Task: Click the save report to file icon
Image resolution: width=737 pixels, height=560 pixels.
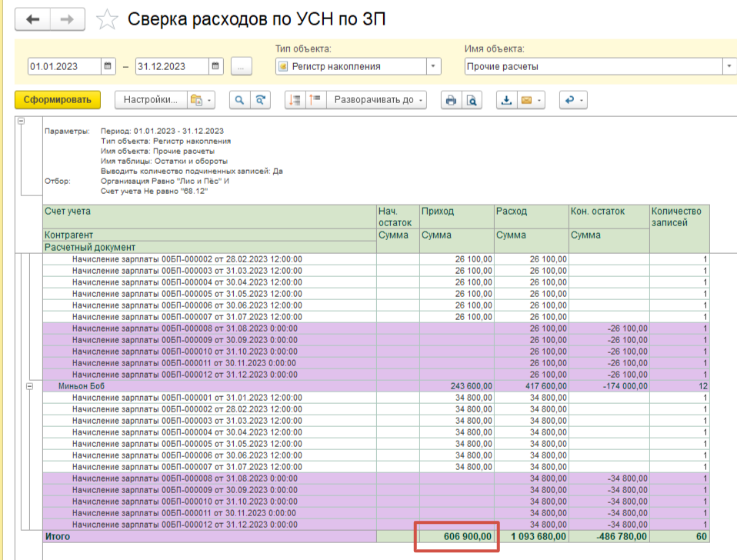Action: (506, 100)
